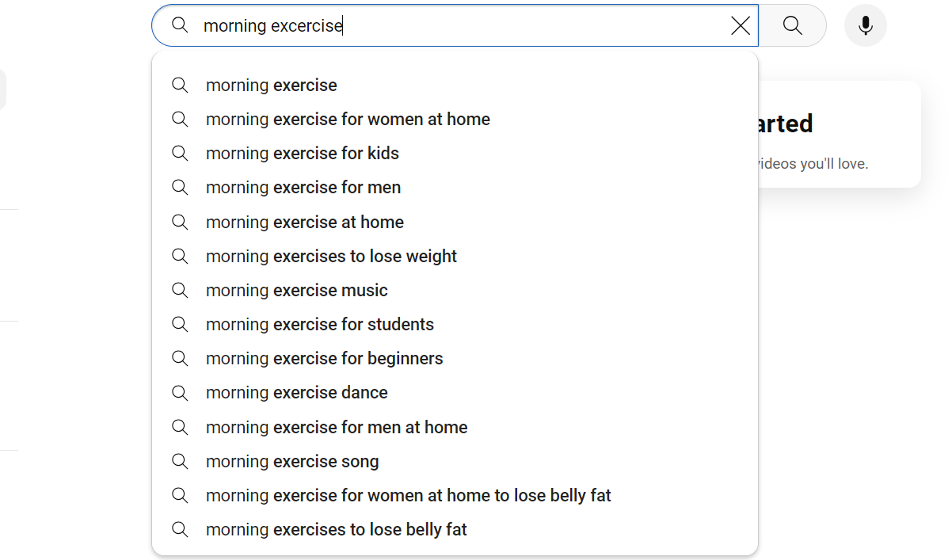Choose "morning exercise for women at home"
The image size is (952, 560).
tap(348, 120)
